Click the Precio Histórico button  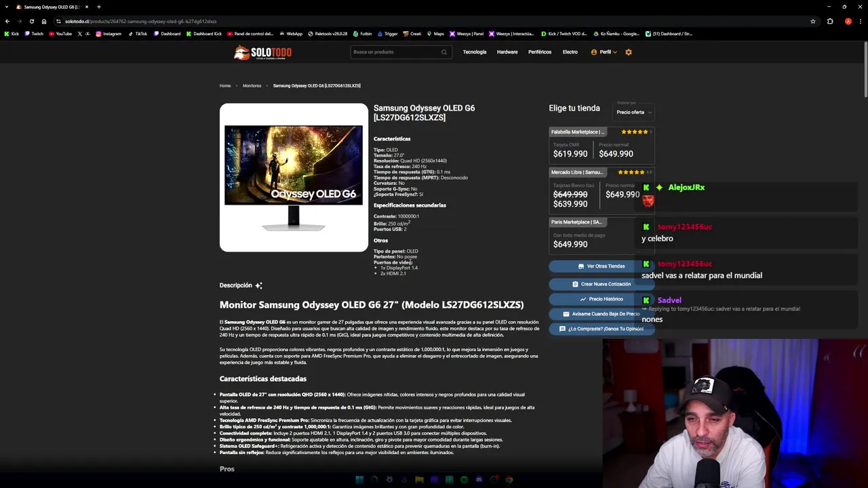pos(601,299)
